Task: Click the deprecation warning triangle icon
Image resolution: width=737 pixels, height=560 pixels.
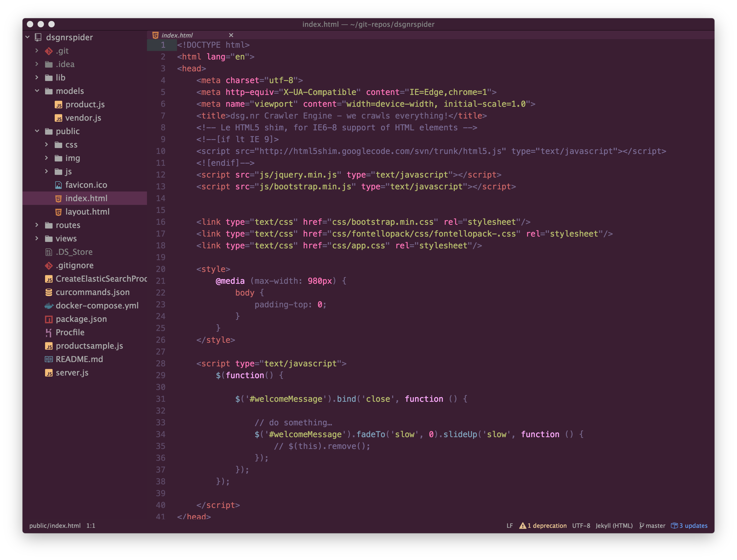Action: (522, 525)
